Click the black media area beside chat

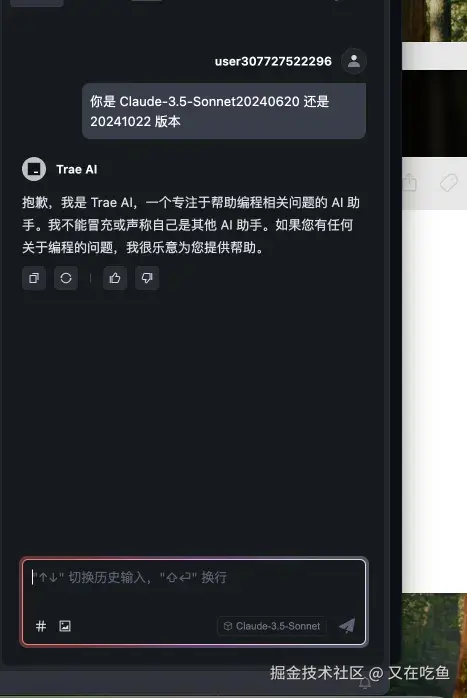click(x=435, y=114)
